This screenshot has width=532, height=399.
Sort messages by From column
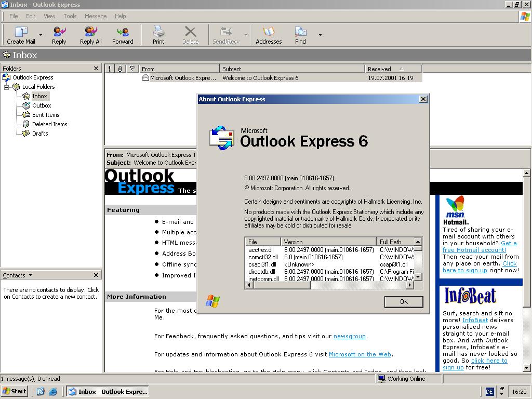click(179, 69)
